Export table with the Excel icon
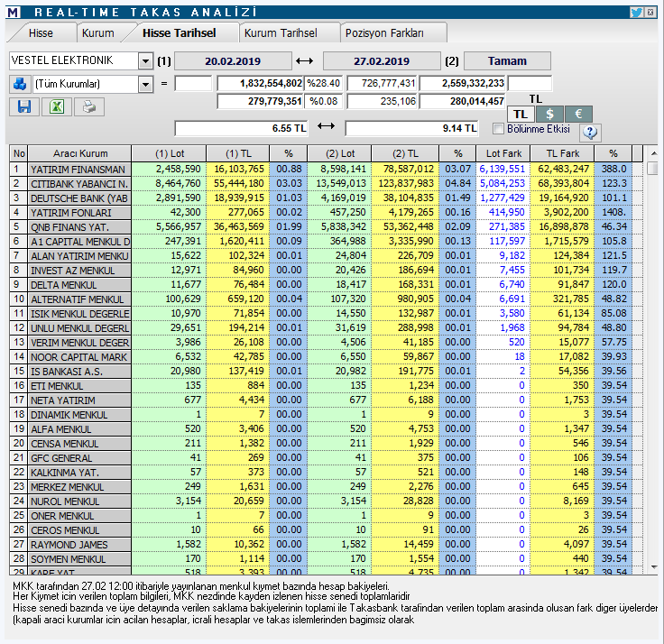 57,106
